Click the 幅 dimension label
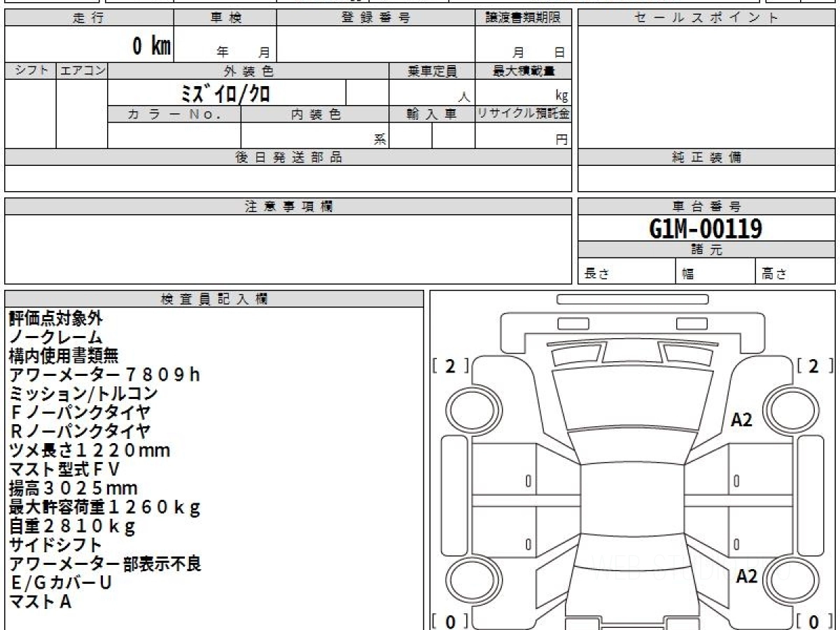 coord(688,274)
